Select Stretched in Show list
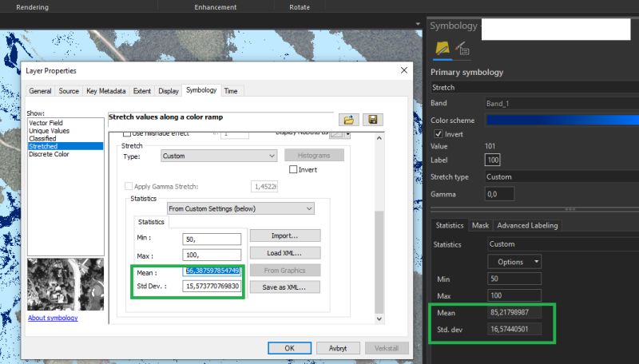Viewport: 639px width, 364px height. click(x=65, y=146)
